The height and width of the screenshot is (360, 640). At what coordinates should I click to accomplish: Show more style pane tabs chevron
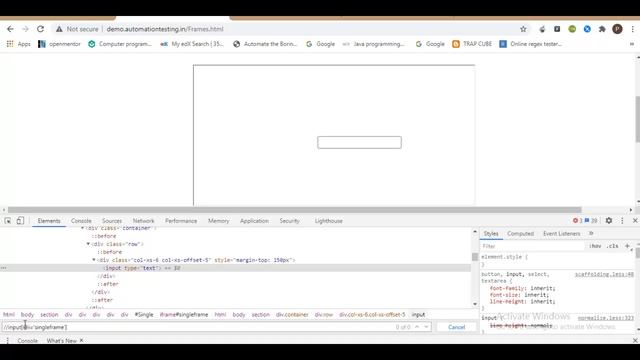(x=591, y=233)
